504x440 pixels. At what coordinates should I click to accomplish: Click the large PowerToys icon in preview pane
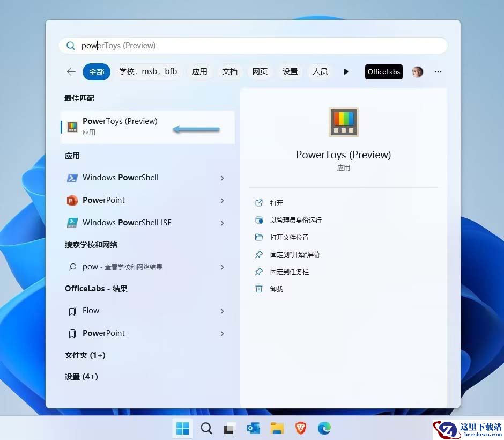coord(343,122)
